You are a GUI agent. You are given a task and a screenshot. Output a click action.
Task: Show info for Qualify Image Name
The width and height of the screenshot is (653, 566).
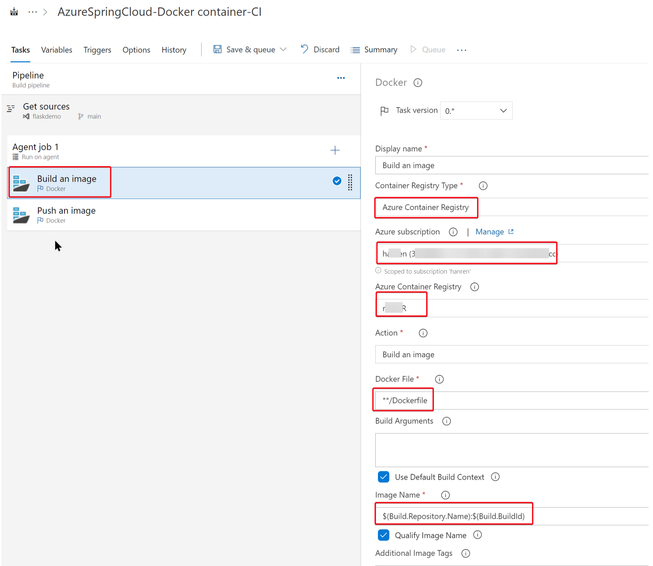tap(478, 535)
